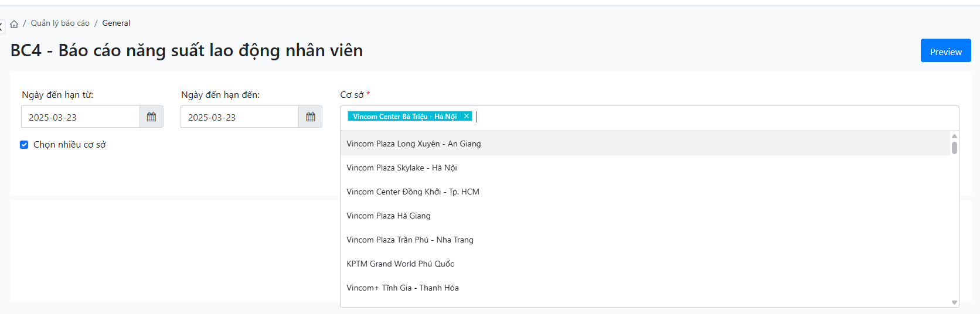980x314 pixels.
Task: Pick Vincom Plaza Hà Giang option
Action: [x=388, y=216]
